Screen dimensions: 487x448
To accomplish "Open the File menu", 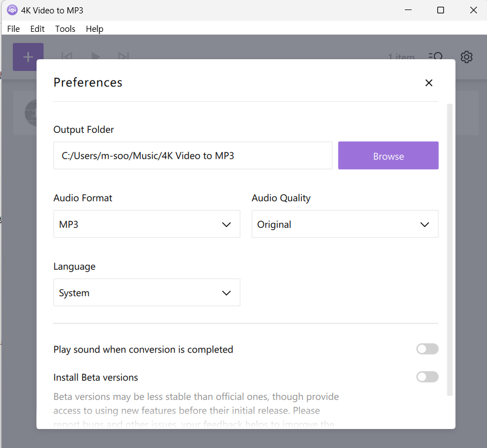I will click(13, 29).
